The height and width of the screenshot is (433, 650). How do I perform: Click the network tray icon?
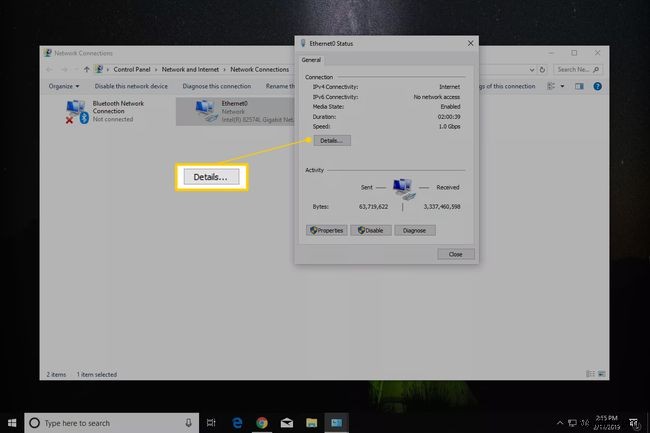(572, 423)
